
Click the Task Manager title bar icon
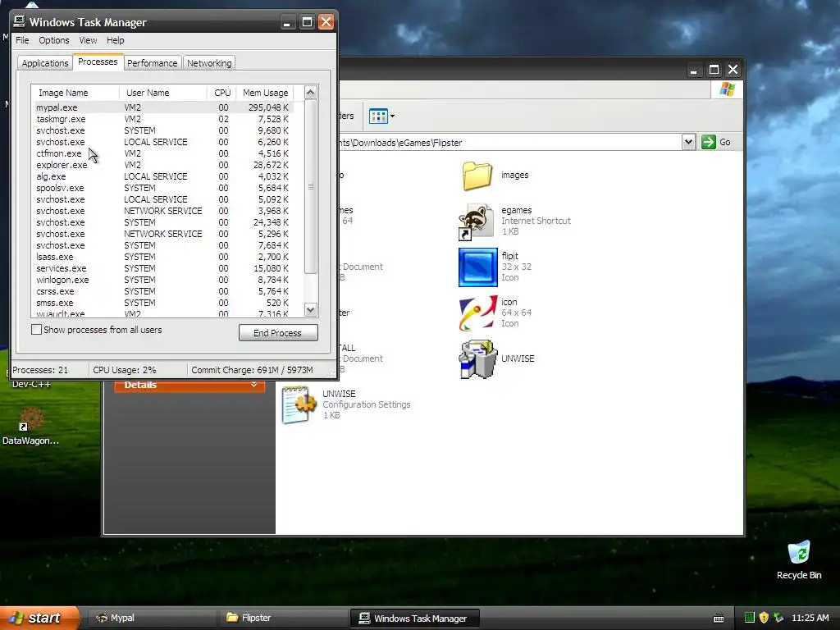click(20, 21)
